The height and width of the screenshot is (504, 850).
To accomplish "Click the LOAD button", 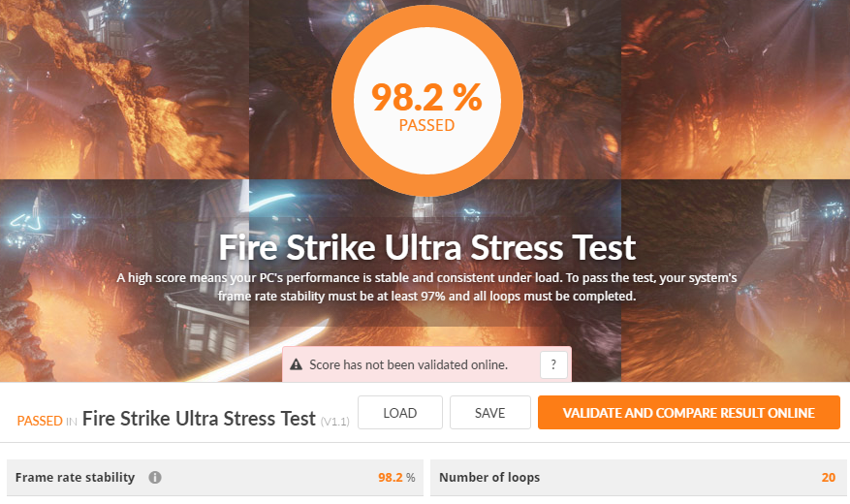I will (x=400, y=413).
